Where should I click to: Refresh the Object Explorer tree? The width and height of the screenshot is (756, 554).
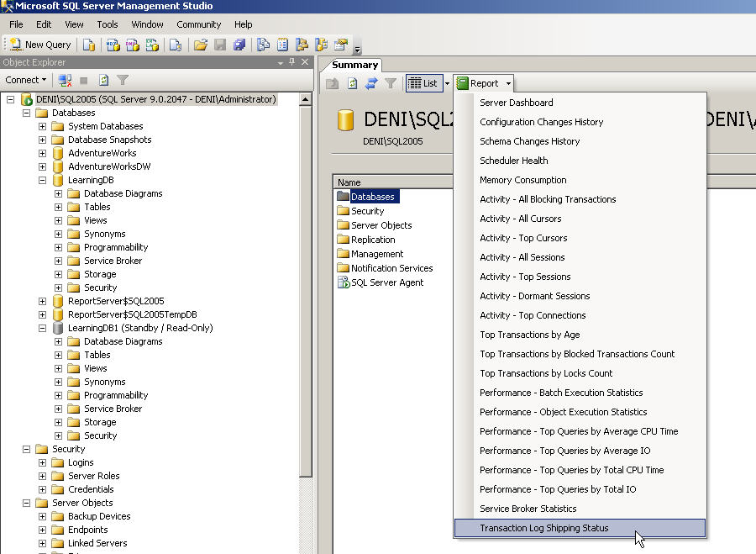103,80
